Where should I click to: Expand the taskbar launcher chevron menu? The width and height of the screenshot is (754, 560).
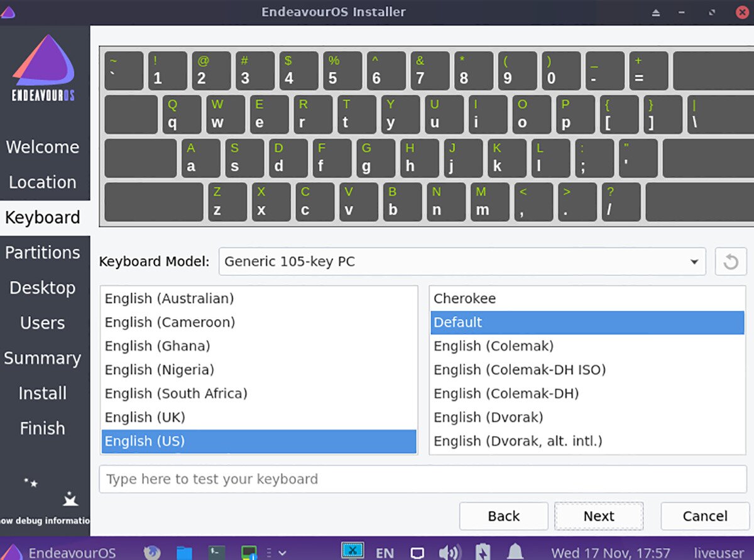282,553
